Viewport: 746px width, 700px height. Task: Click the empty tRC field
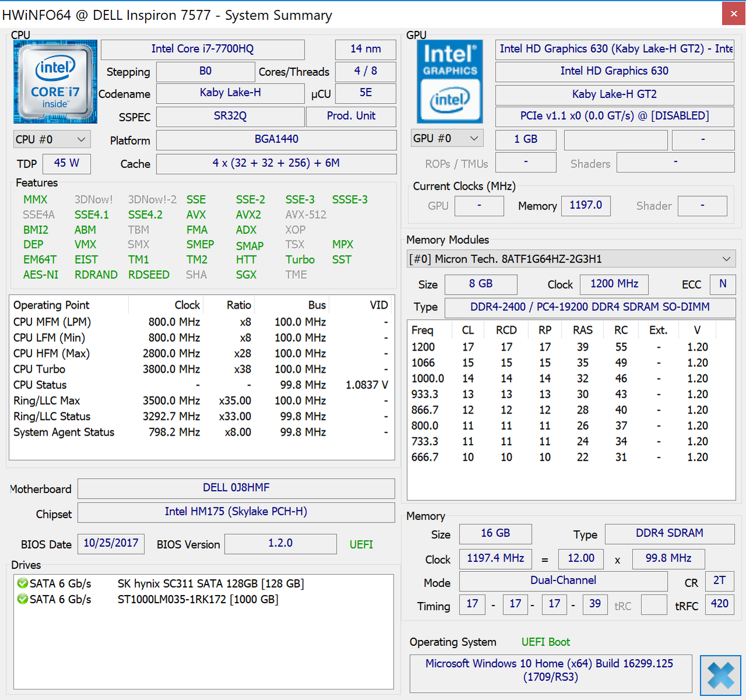click(654, 604)
